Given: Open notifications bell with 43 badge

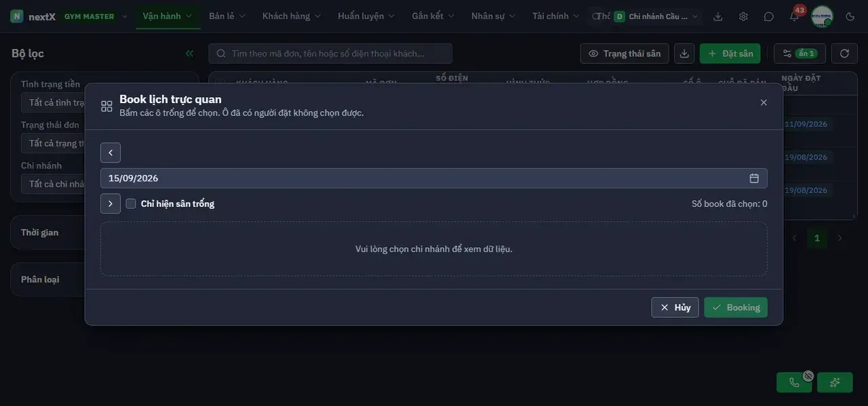Looking at the screenshot, I should [x=794, y=16].
